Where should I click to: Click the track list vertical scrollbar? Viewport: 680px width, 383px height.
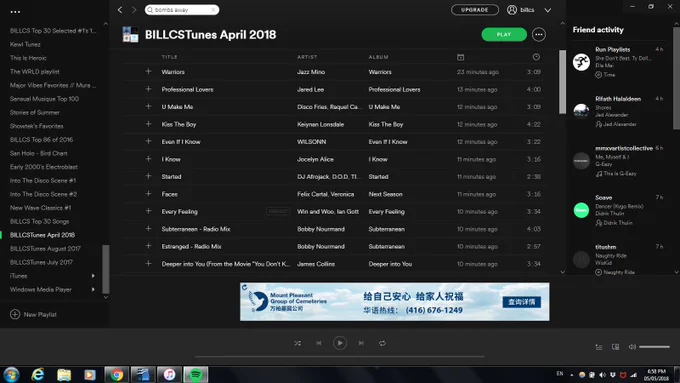562,82
